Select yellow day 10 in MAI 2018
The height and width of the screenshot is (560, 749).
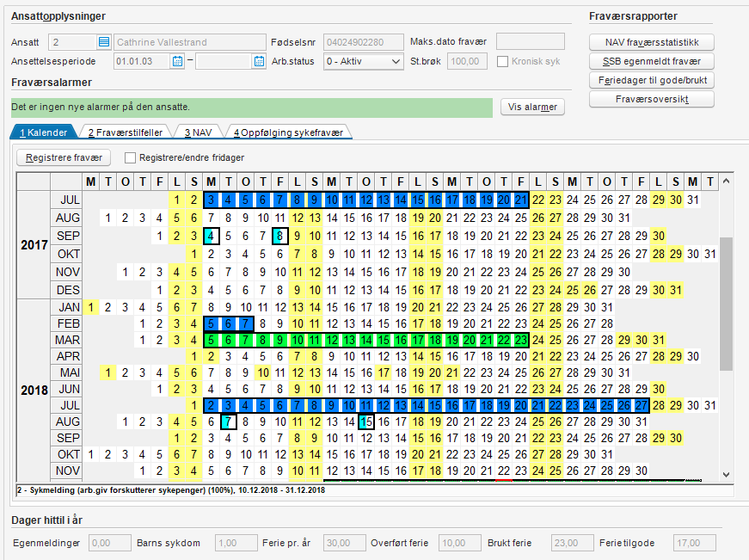point(263,372)
